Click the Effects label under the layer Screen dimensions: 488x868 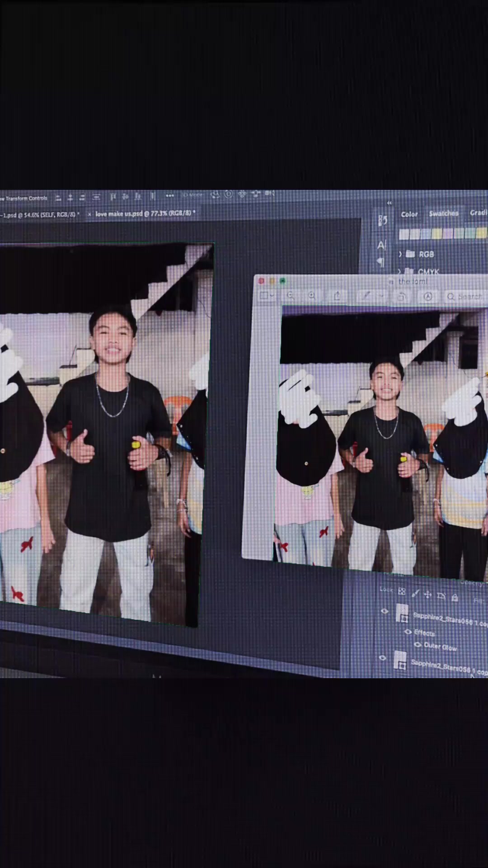[x=424, y=632]
